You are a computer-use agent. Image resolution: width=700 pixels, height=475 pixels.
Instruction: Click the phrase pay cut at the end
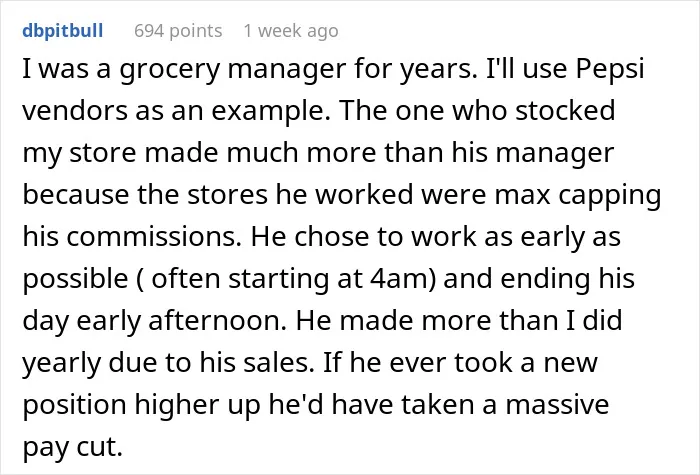pyautogui.click(x=72, y=447)
